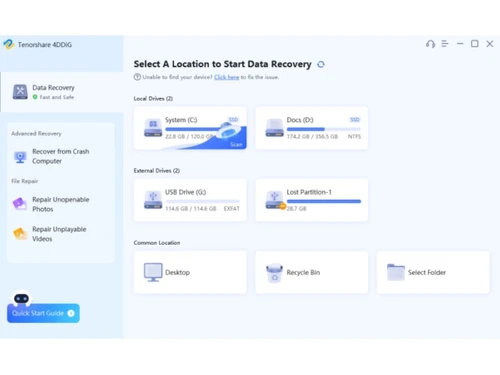Click "114.6 GB / 114.6 GB" text
Viewport: 500px width, 375px height.
click(191, 209)
